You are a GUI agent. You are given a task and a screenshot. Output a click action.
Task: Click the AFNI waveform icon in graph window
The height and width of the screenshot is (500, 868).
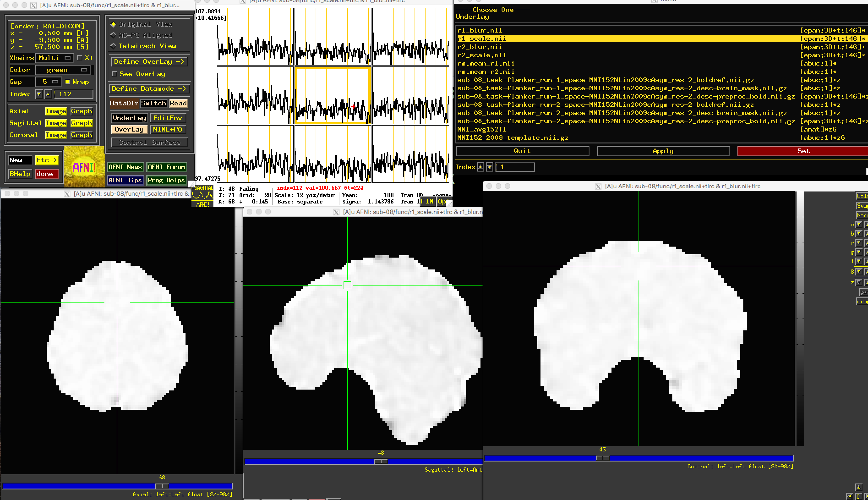click(202, 196)
